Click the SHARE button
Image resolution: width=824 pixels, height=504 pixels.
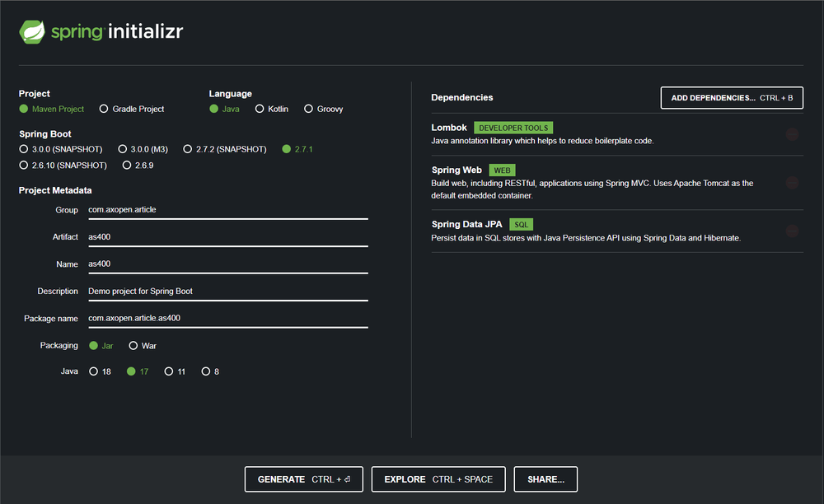(545, 478)
